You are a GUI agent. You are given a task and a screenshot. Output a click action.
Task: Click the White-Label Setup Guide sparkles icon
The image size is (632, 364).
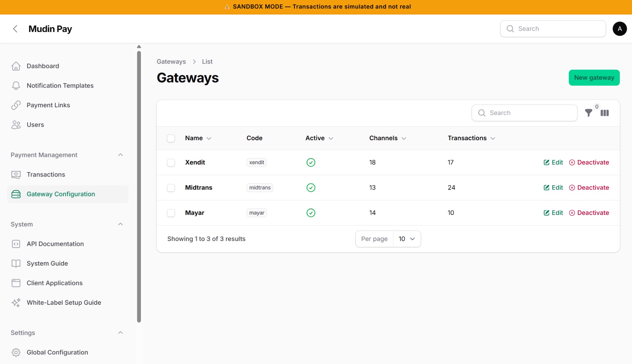coord(16,302)
